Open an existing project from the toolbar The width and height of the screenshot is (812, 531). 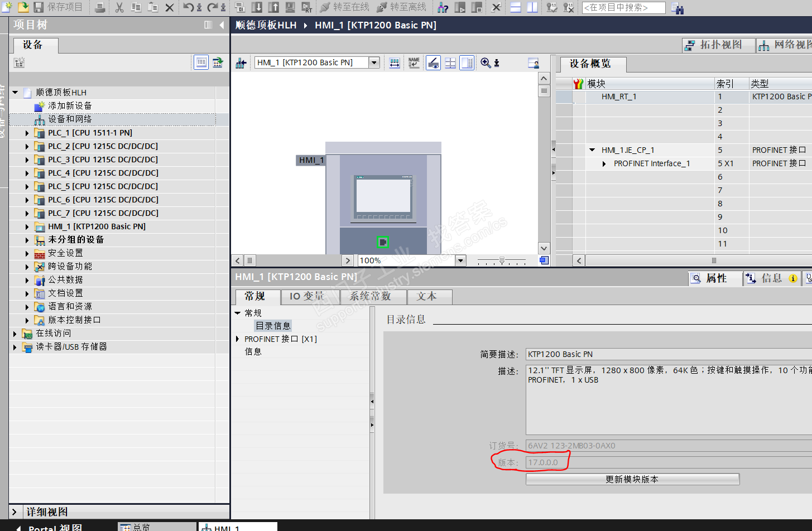click(23, 7)
